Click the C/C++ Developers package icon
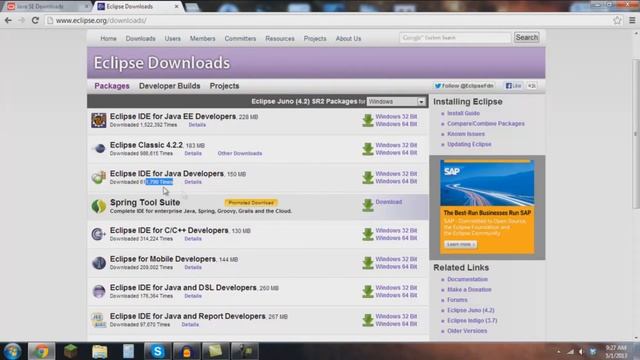 pos(99,234)
